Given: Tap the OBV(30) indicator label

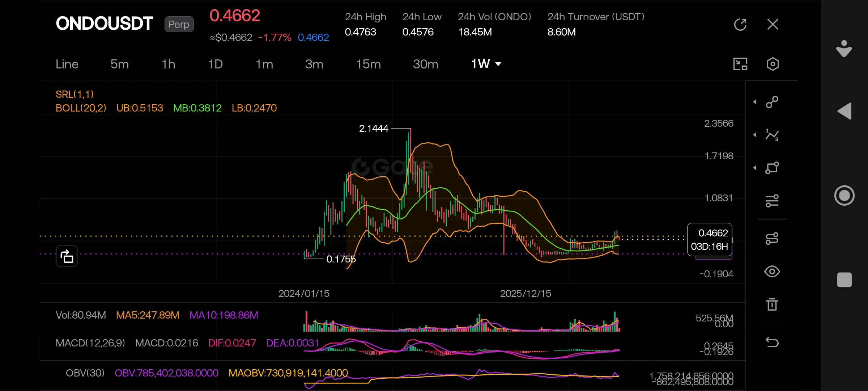Looking at the screenshot, I should (85, 373).
